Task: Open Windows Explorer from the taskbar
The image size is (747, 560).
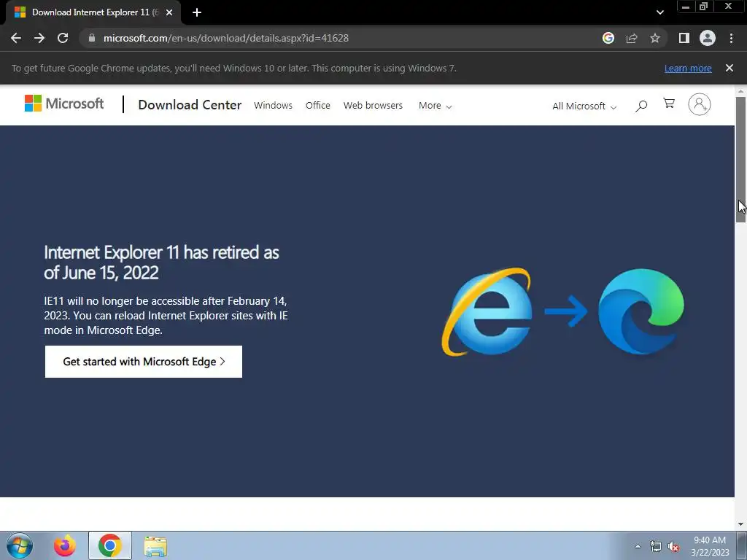Action: [156, 546]
